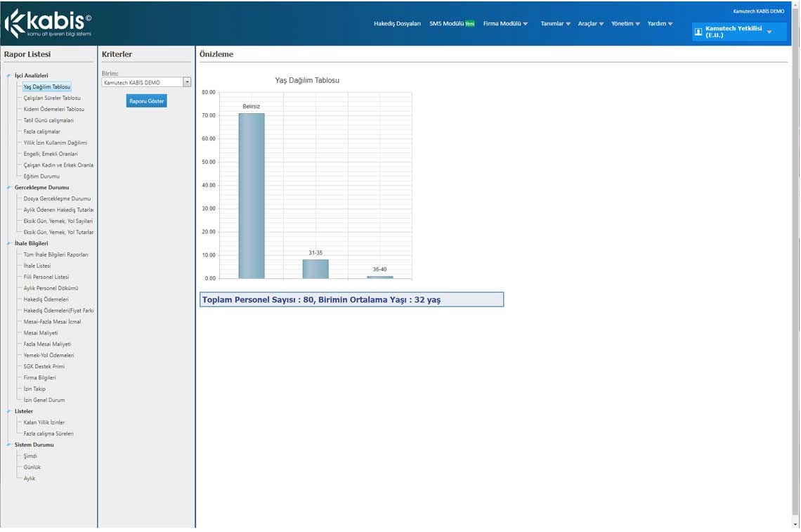Select Eksik Gün, Yemek, Yol Sayıları report

tap(58, 221)
